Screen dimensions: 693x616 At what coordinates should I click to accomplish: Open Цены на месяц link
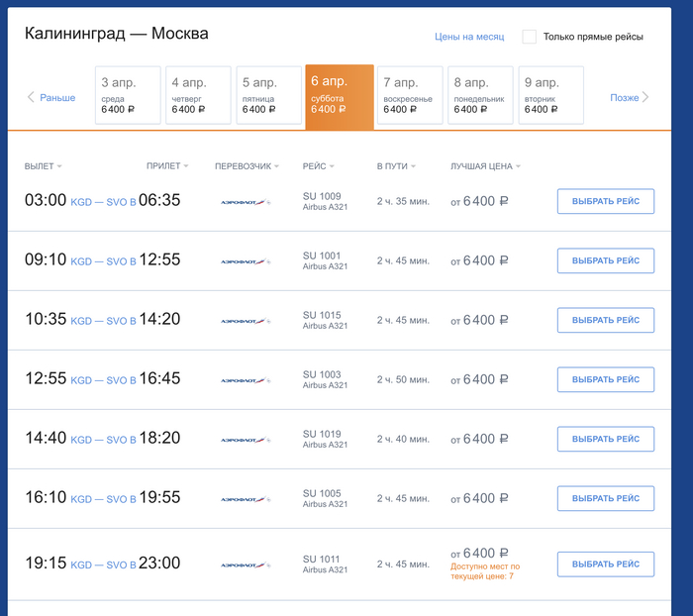point(469,37)
